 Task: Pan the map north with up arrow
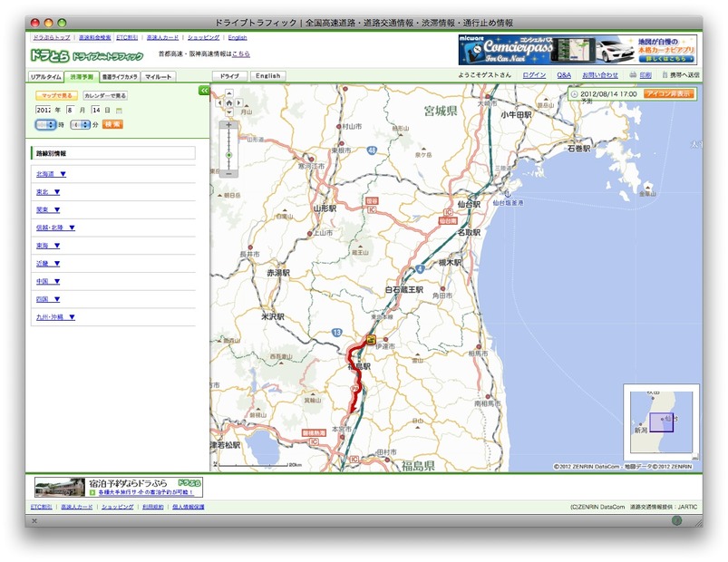pyautogui.click(x=228, y=93)
